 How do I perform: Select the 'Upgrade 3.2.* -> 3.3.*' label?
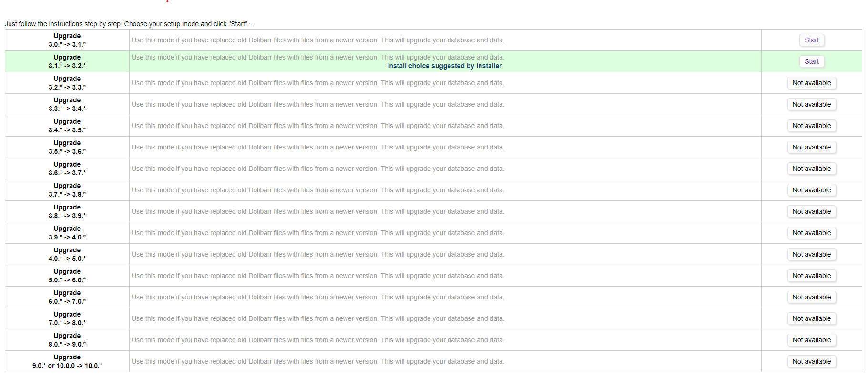pyautogui.click(x=67, y=83)
